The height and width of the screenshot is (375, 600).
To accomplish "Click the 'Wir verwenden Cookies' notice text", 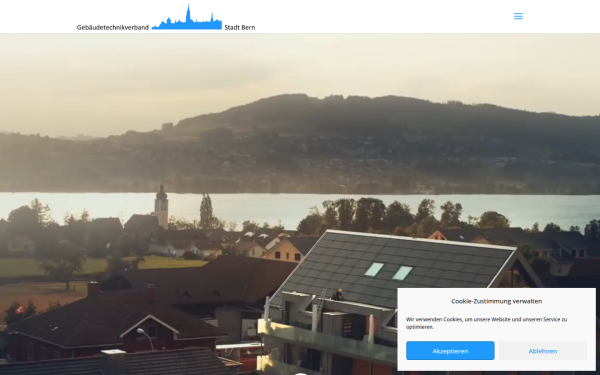I will point(486,323).
